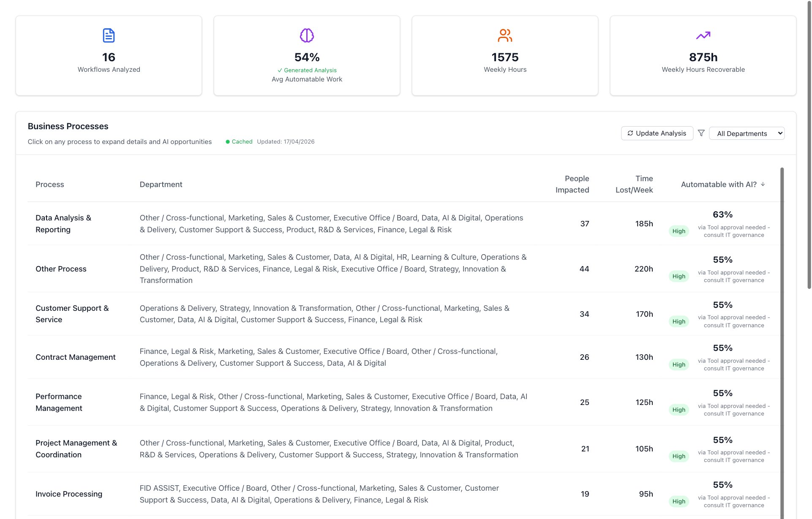
Task: Click the 185h time lost value
Action: 644,224
